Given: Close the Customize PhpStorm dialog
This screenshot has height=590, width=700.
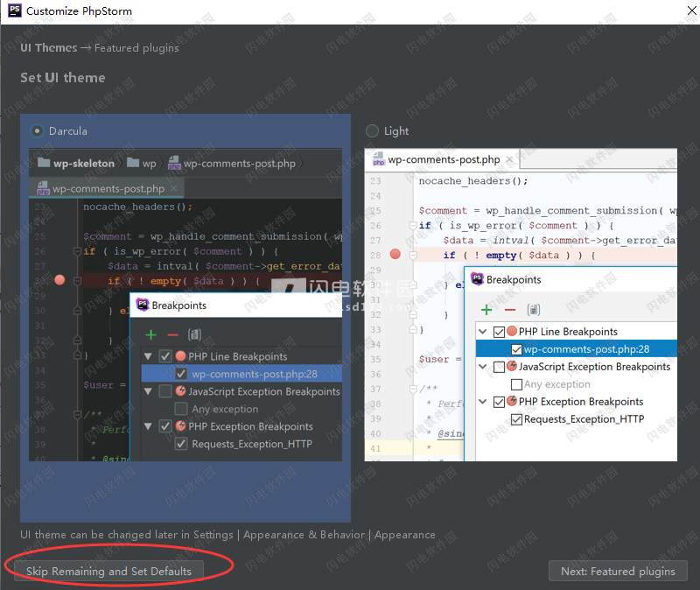Looking at the screenshot, I should (691, 11).
